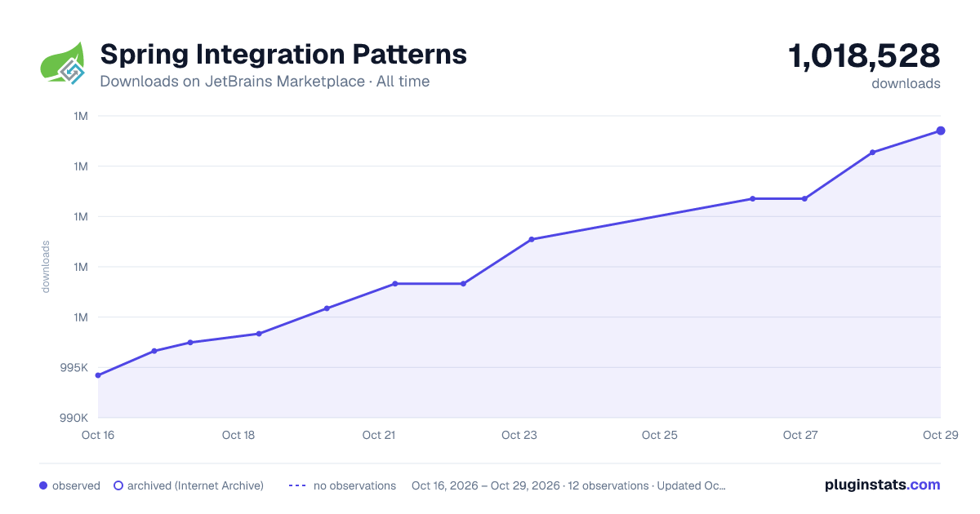Click the Spring Integration Patterns leaf logo
Viewport: 980px width, 514px height.
point(63,63)
